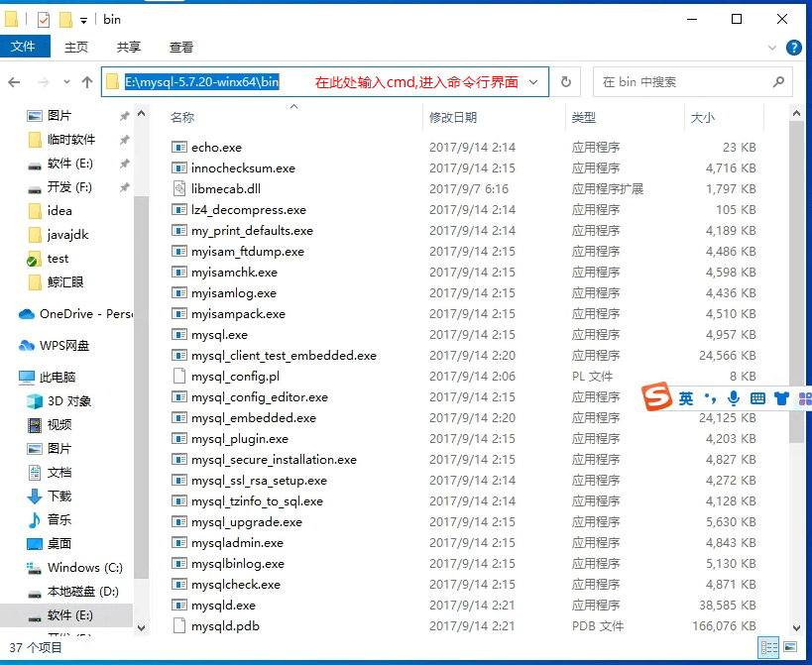This screenshot has height=665, width=812.
Task: Sort files by 修改日期 column header
Action: tap(453, 118)
